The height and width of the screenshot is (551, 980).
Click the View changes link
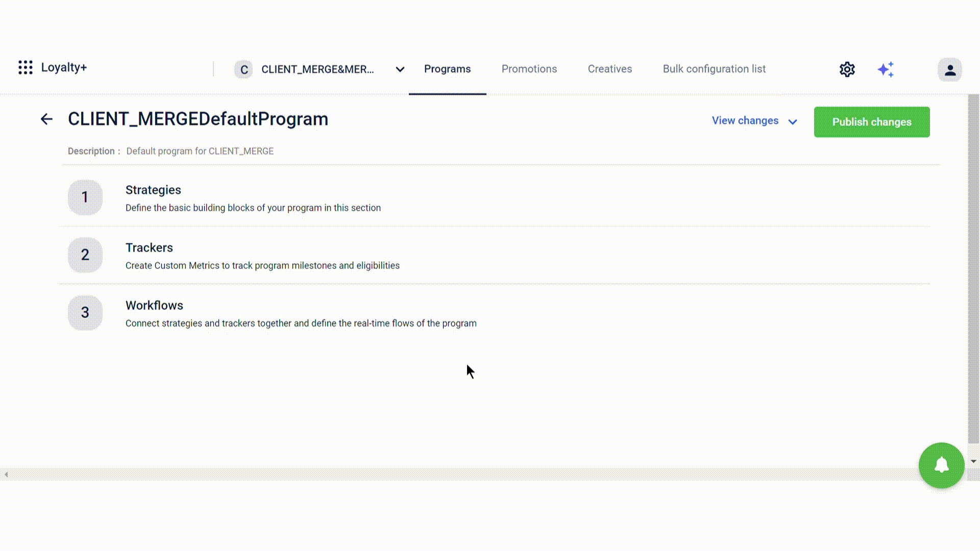click(745, 120)
